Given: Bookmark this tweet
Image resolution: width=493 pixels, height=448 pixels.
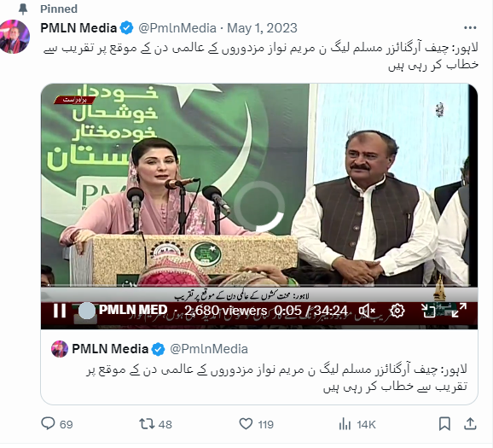Looking at the screenshot, I should (444, 424).
